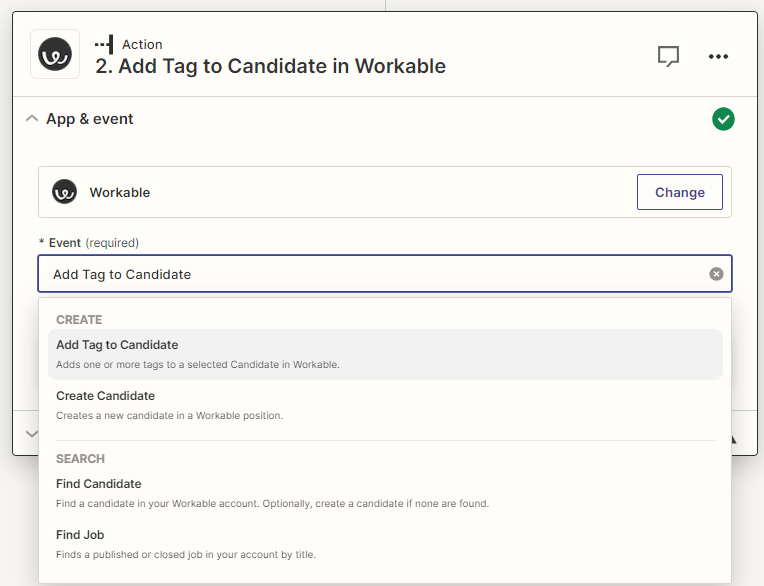
Task: Select the Find Job search option
Action: tap(80, 535)
